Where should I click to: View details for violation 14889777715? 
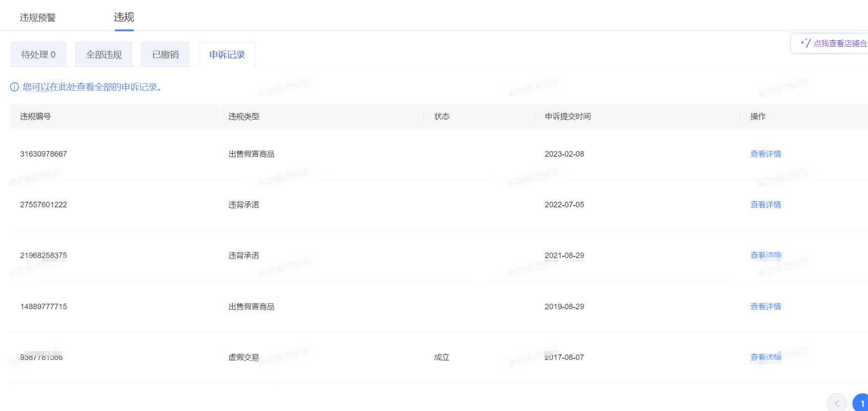(x=765, y=307)
